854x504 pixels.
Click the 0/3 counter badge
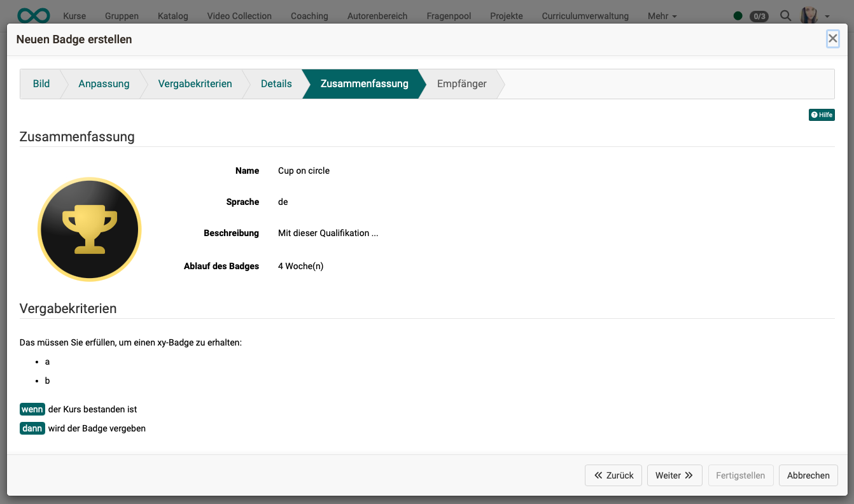[759, 16]
